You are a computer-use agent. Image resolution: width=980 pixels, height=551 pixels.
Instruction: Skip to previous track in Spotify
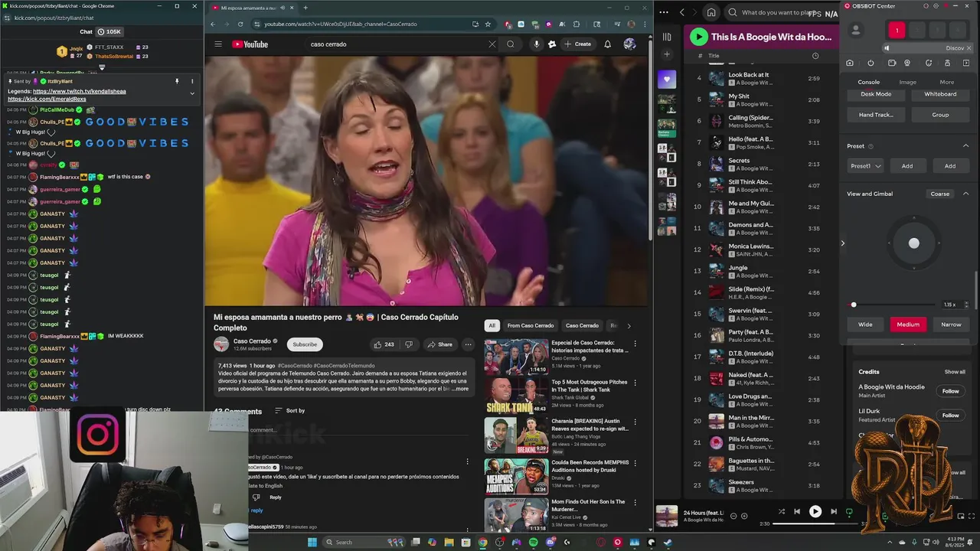[797, 512]
